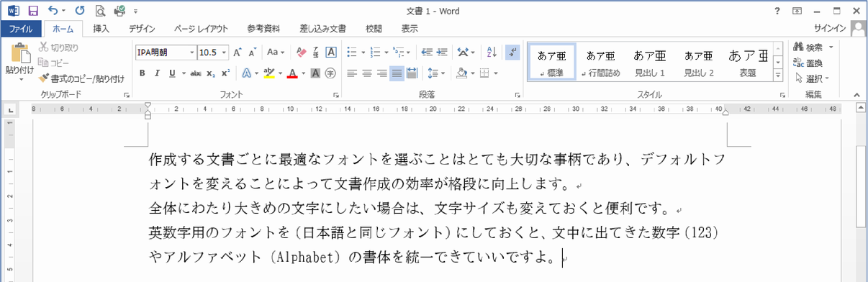Image resolution: width=868 pixels, height=282 pixels.
Task: Save the document using the floppy icon
Action: (32, 11)
